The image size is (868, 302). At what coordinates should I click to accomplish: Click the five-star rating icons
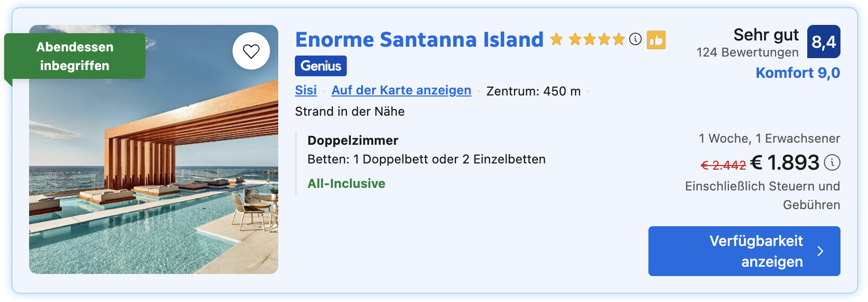click(x=588, y=39)
